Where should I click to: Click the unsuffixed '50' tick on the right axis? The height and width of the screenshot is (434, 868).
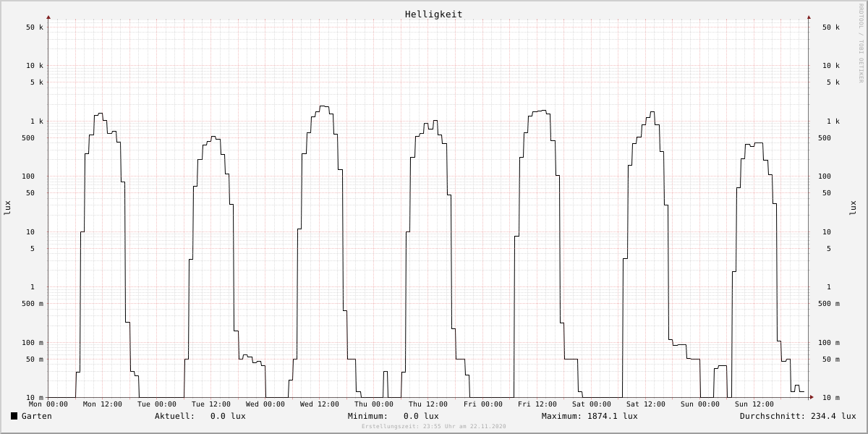tap(827, 193)
